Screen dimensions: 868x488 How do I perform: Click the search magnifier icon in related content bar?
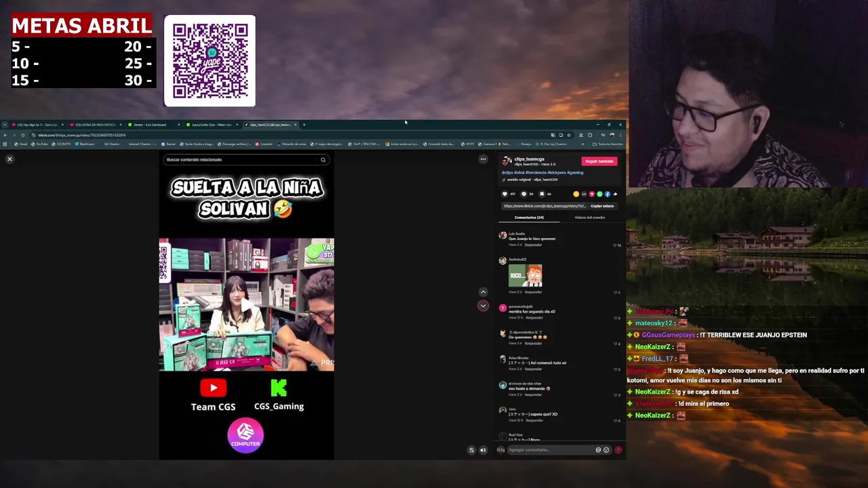(323, 160)
